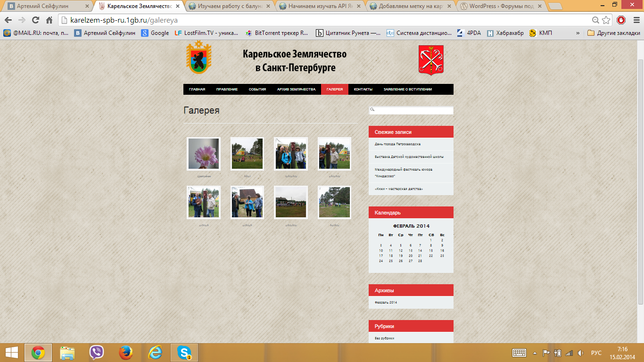Open the Правление navigation menu item
This screenshot has width=644, height=362.
[227, 90]
